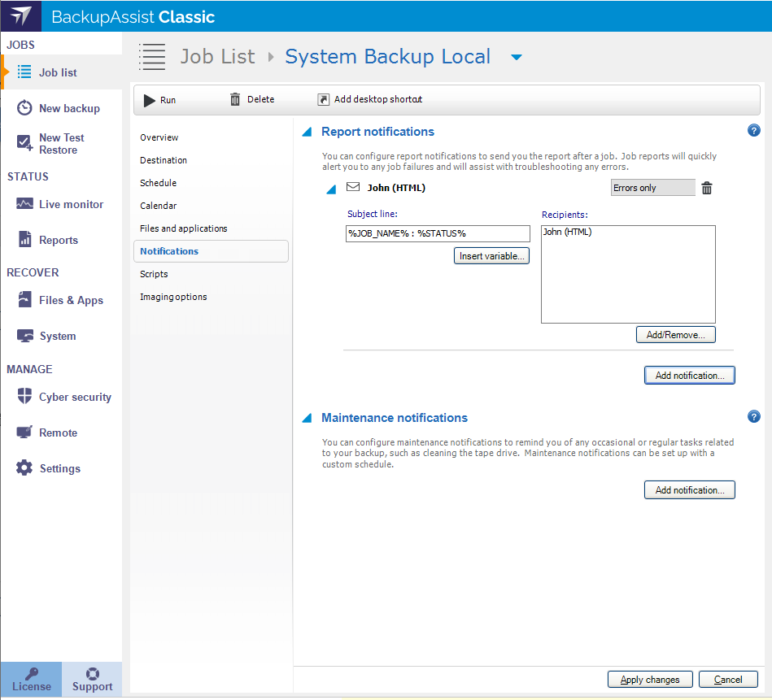Collapse the John (HTML) notification entry
772x700 pixels.
pos(331,189)
